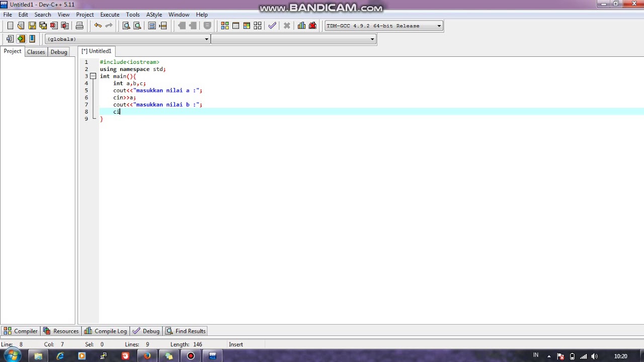
Task: Open Profile Analysis chart icon
Action: [x=301, y=26]
